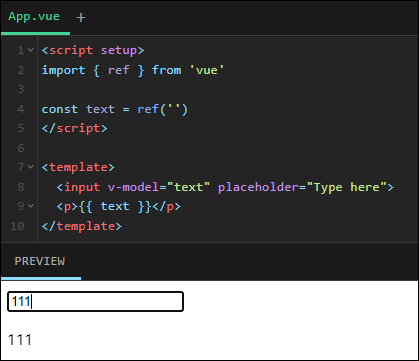Screen dimensions: 419x361
Task: Click line number 3 in gutter
Action: [x=21, y=89]
